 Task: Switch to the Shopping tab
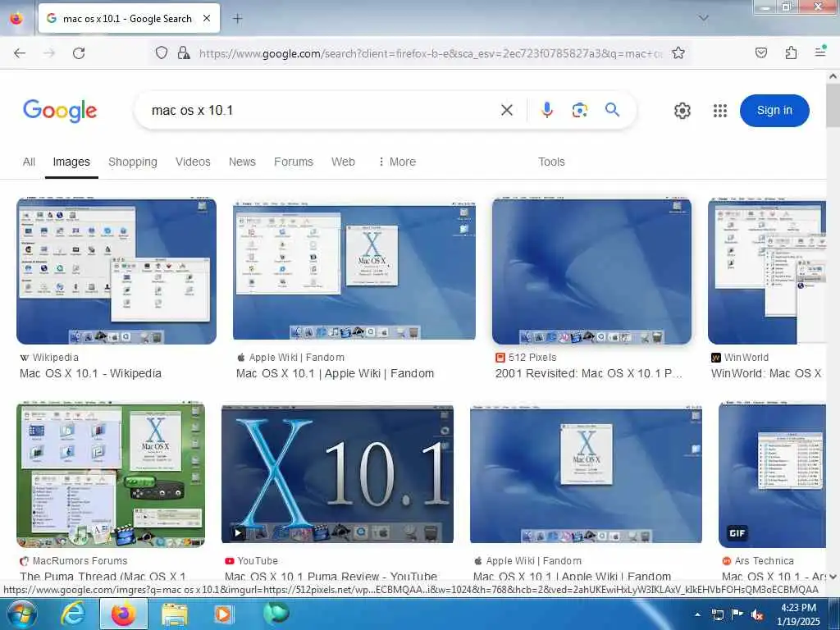pyautogui.click(x=133, y=162)
